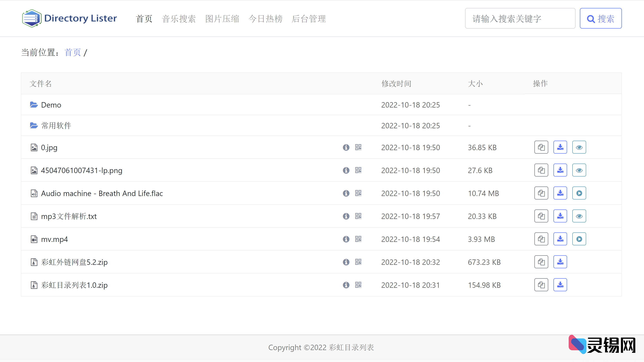The height and width of the screenshot is (362, 644).
Task: Play the Breath And Life.flac audio
Action: click(579, 193)
